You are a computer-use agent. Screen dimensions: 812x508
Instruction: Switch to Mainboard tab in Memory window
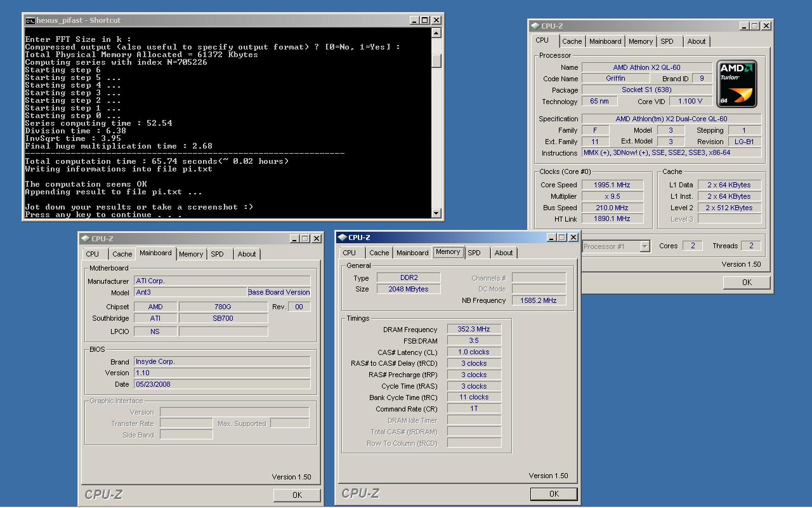[x=412, y=253]
